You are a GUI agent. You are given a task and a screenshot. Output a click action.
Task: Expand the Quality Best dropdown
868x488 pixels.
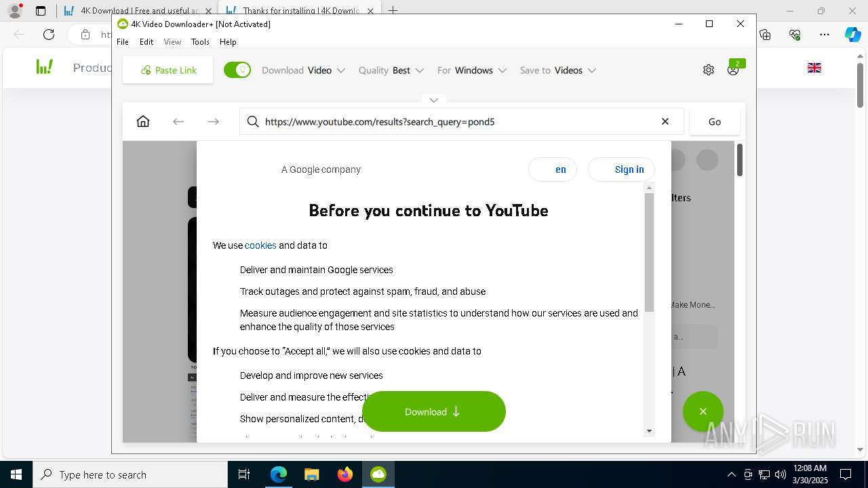click(391, 70)
